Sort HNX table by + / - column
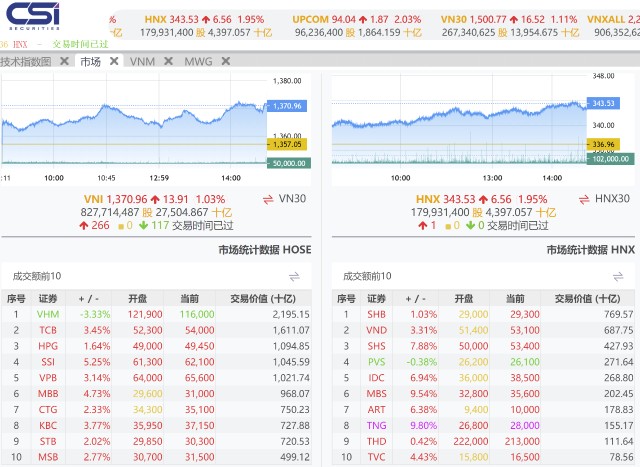This screenshot has width=640, height=467. (x=416, y=299)
